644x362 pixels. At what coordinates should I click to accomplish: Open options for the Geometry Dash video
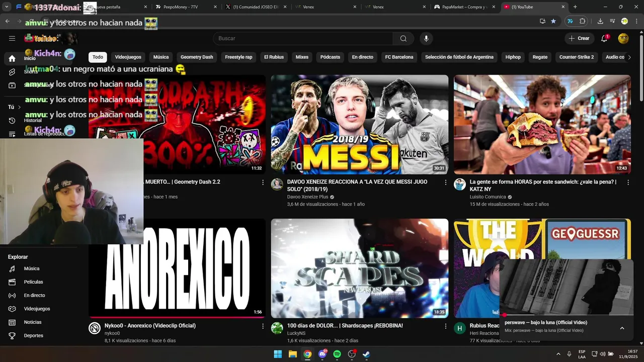tap(263, 183)
